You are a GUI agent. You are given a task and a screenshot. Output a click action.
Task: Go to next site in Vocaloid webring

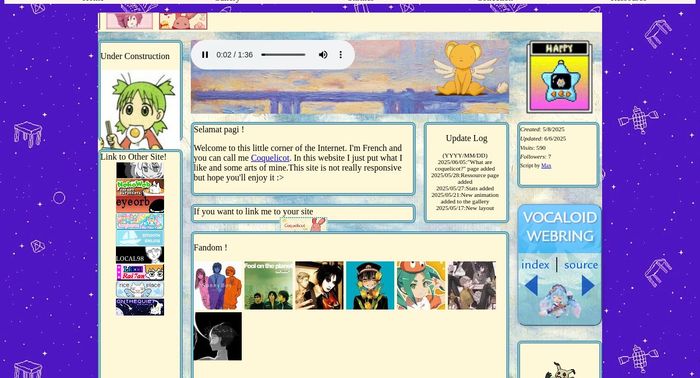(x=588, y=286)
